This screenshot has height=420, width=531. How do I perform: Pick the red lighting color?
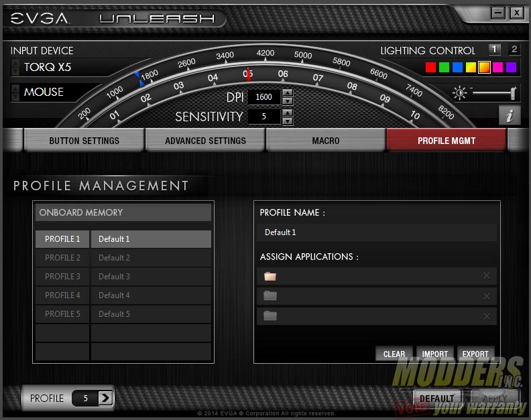[x=430, y=67]
